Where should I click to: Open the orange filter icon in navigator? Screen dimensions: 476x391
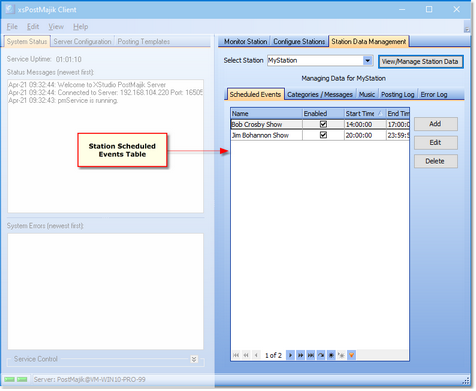351,355
